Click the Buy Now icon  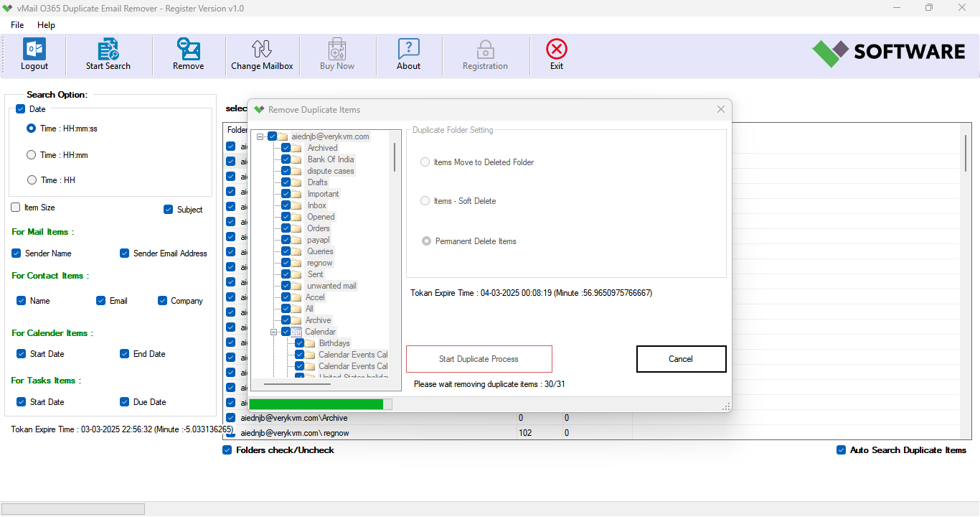(337, 49)
